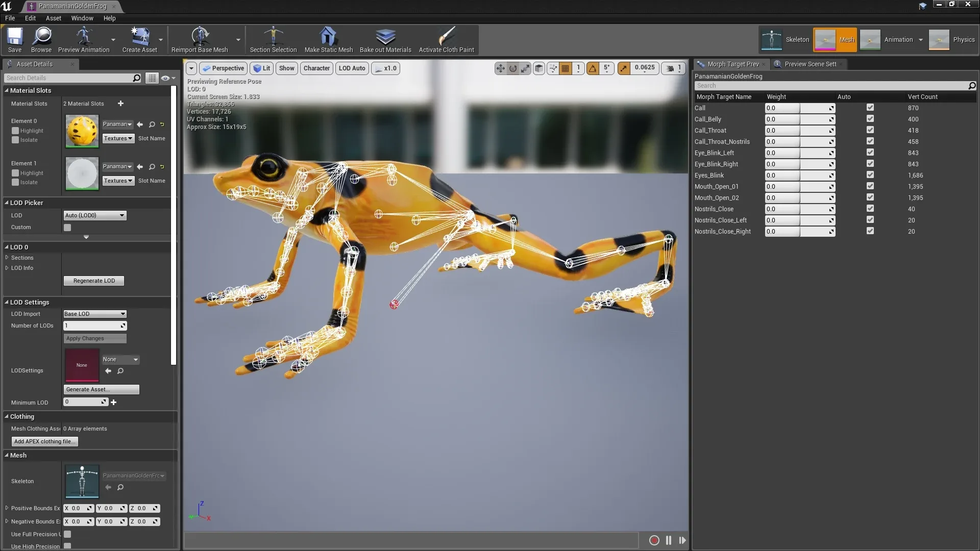Expand Positive Bounds Extension row
Image resolution: width=980 pixels, height=551 pixels.
[x=7, y=508]
